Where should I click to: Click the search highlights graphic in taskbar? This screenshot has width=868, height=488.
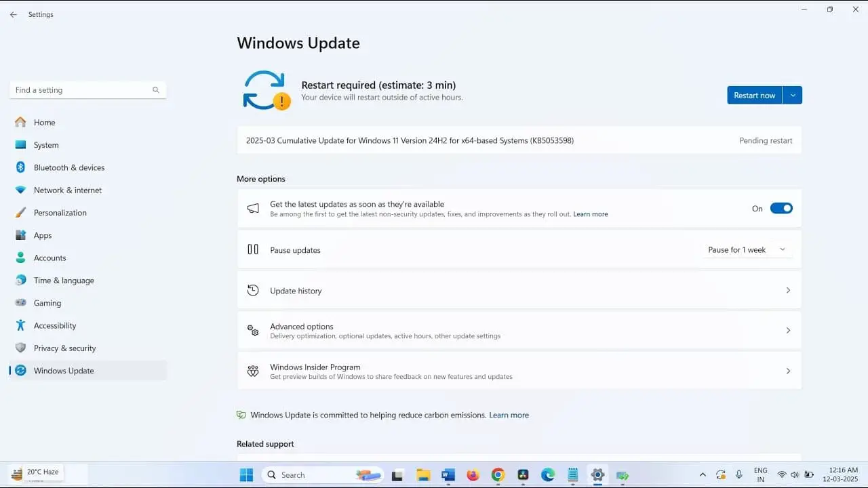click(368, 475)
